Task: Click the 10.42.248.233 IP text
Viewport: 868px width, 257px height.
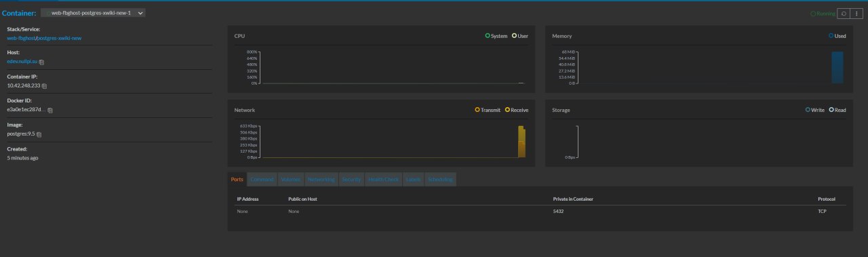Action: 24,86
